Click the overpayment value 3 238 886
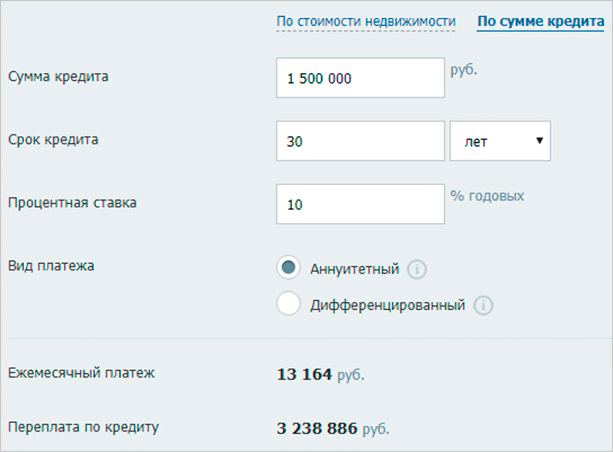613x452 pixels. coord(317,428)
